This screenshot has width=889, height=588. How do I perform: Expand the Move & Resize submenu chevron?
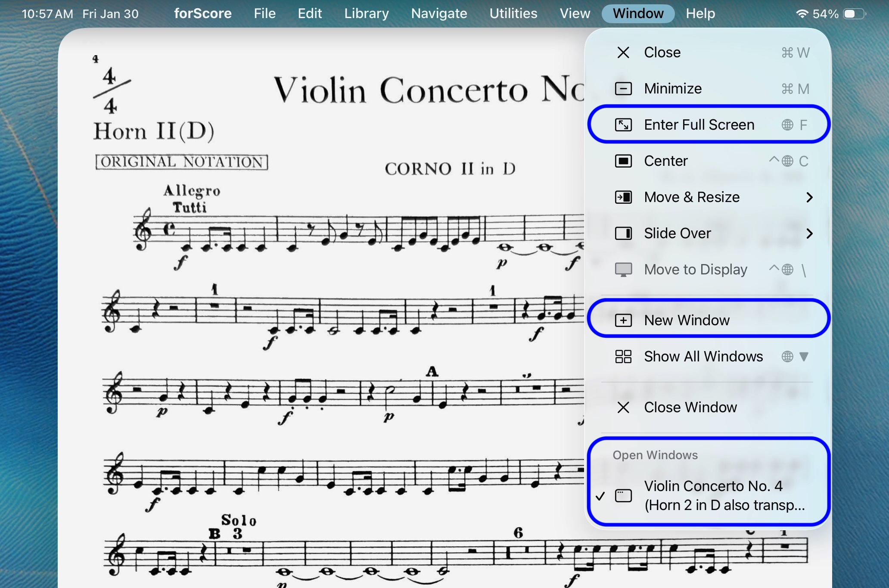pos(809,197)
